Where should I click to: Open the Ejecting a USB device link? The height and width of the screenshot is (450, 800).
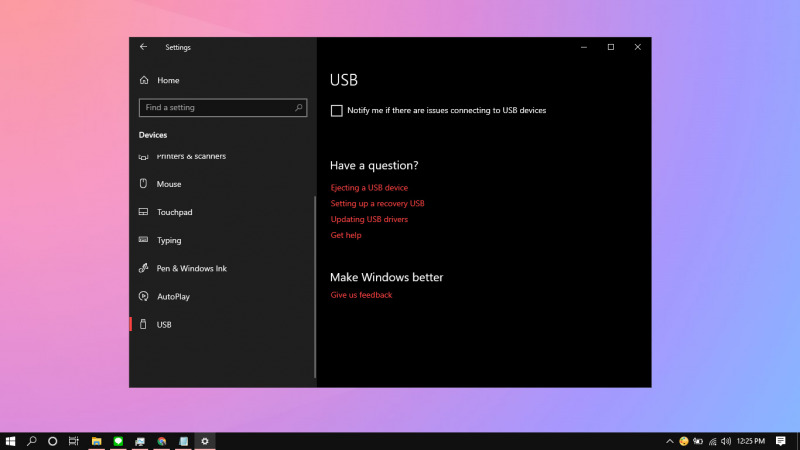(369, 188)
